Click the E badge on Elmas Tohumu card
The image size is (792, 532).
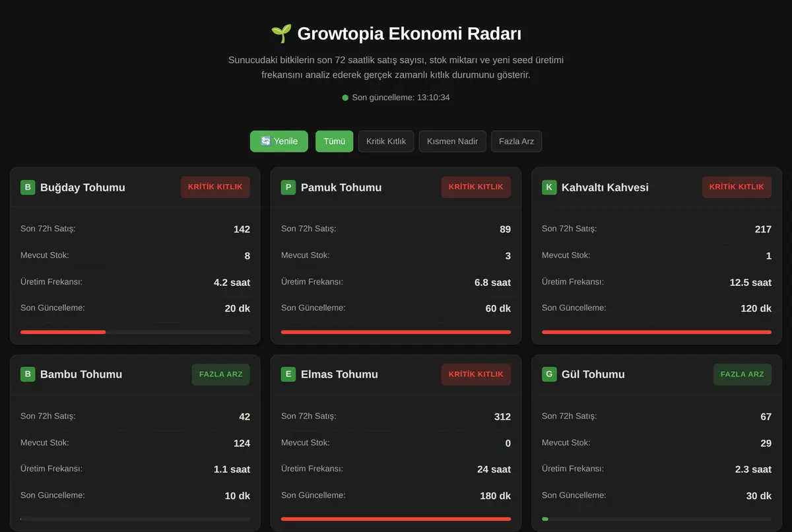tap(288, 374)
